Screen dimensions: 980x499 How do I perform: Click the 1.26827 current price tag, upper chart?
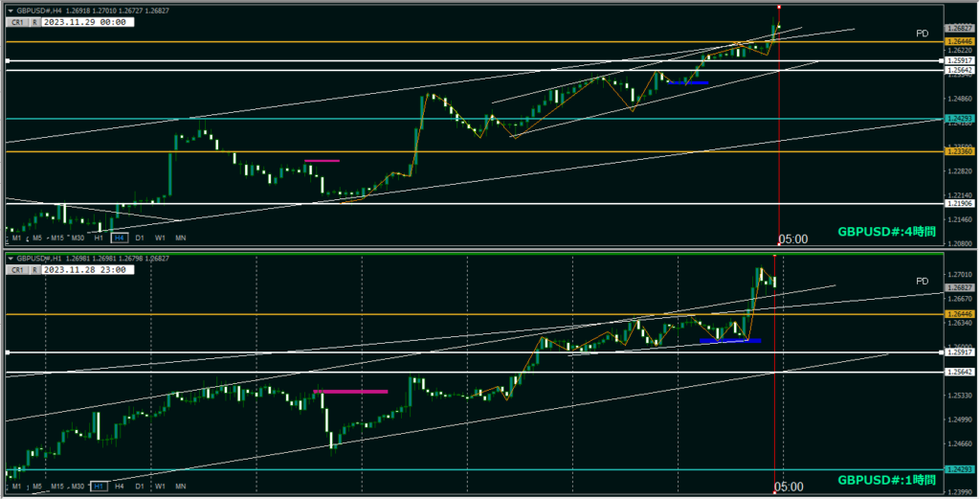click(959, 28)
